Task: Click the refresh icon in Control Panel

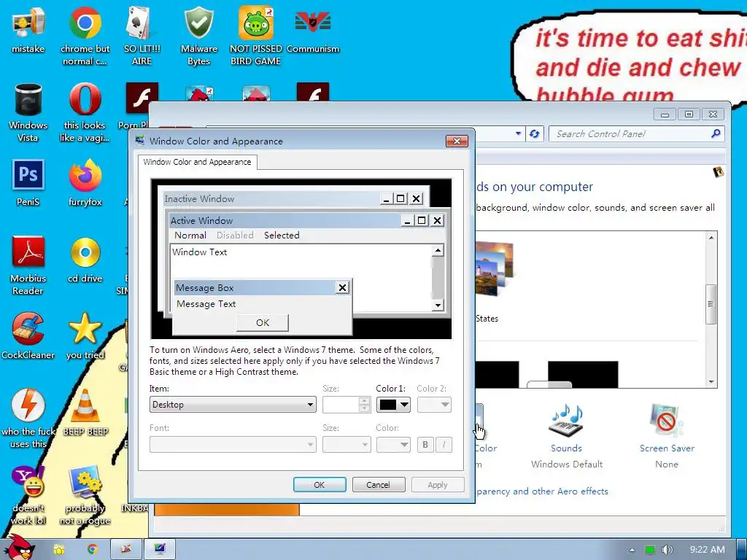Action: click(535, 134)
